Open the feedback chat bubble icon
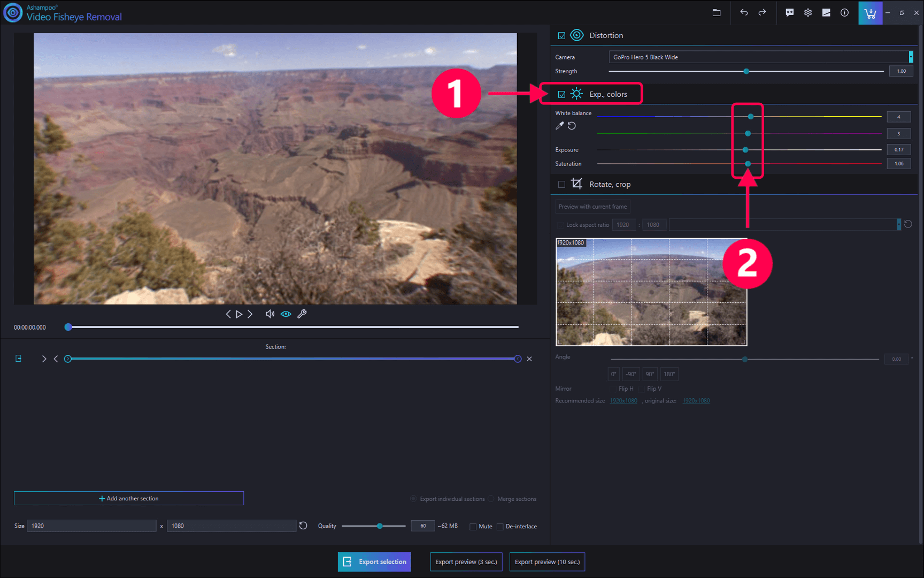This screenshot has height=578, width=924. 789,12
